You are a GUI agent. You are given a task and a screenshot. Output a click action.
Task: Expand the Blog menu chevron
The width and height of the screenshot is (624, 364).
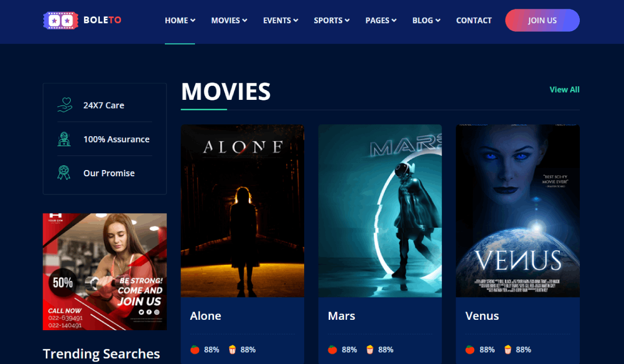click(x=438, y=21)
